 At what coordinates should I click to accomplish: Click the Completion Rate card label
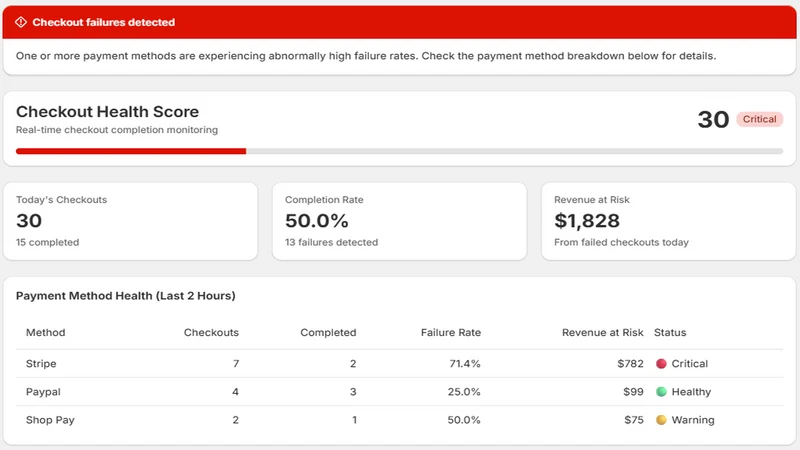pyautogui.click(x=324, y=200)
